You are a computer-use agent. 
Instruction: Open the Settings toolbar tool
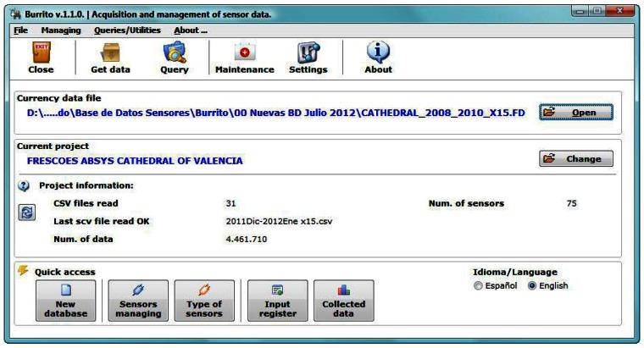(308, 58)
